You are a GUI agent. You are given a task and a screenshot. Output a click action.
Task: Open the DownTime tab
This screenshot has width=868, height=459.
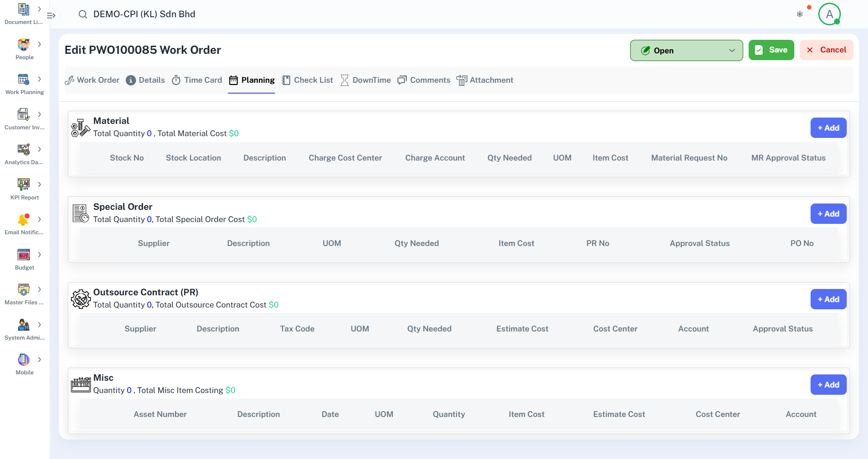coord(366,80)
